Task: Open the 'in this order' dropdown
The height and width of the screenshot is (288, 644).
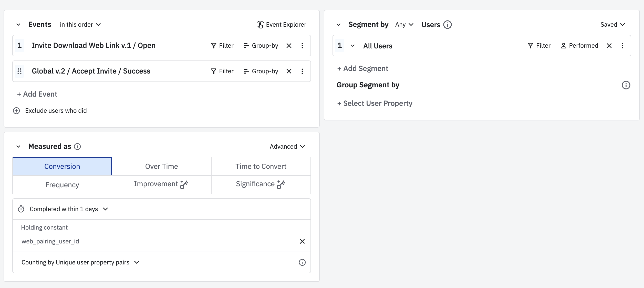Action: point(80,25)
